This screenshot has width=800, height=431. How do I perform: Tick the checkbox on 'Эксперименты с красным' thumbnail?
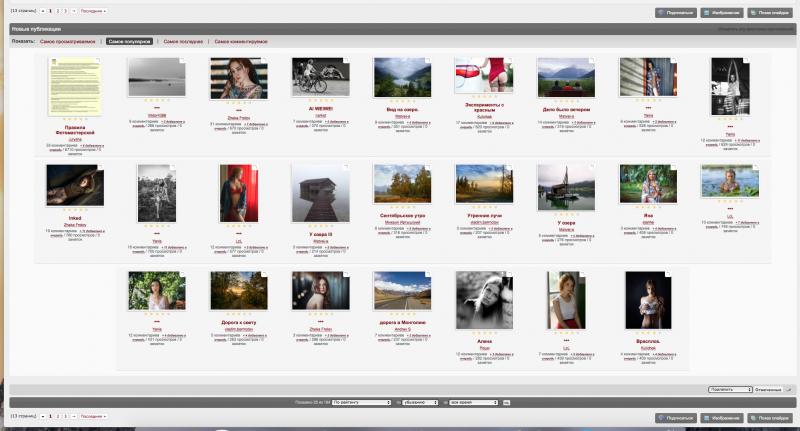coord(509,60)
